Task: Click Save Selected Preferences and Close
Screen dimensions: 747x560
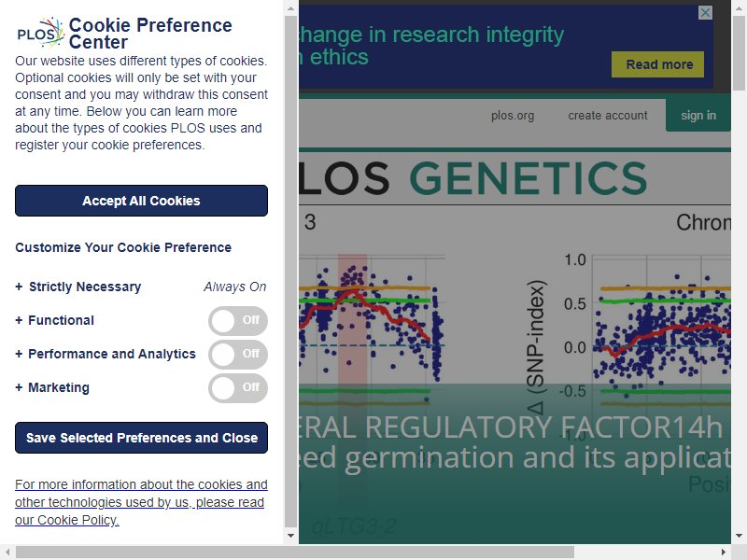Action: (142, 438)
